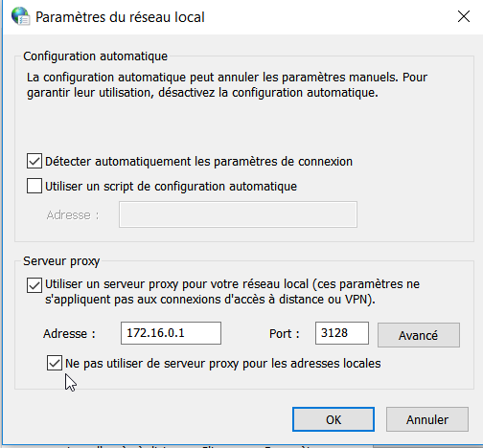Click the 'Ne pas utiliser de serveur proxy' label
This screenshot has height=448, width=483.
[223, 364]
